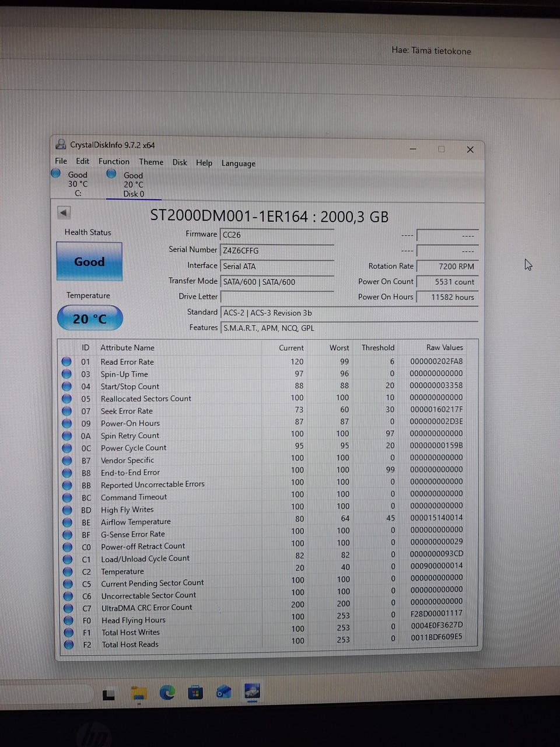The width and height of the screenshot is (560, 747).
Task: Launch Microsoft Edge from the taskbar
Action: (x=167, y=693)
